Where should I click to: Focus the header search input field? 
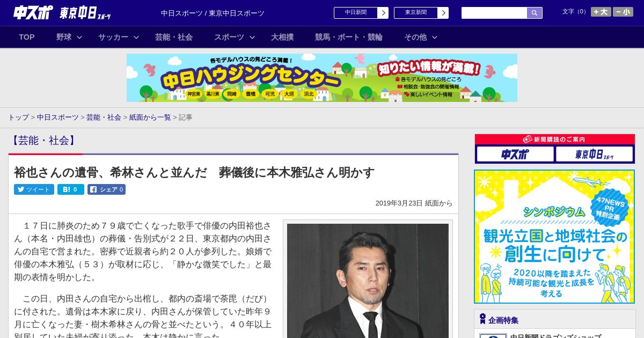point(494,13)
